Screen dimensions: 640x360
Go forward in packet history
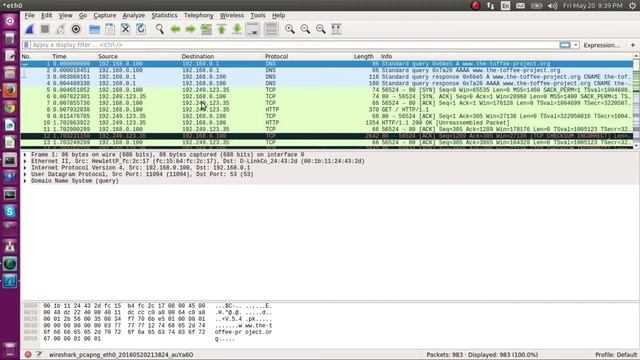pos(191,29)
